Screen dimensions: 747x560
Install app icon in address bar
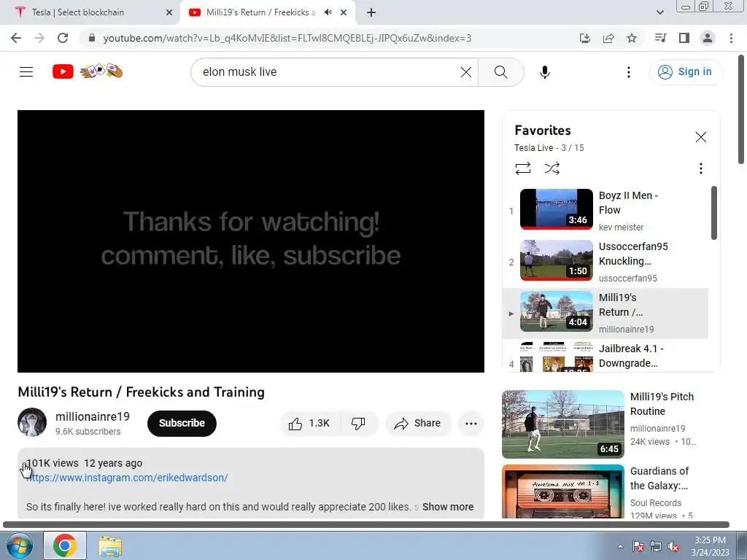584,38
